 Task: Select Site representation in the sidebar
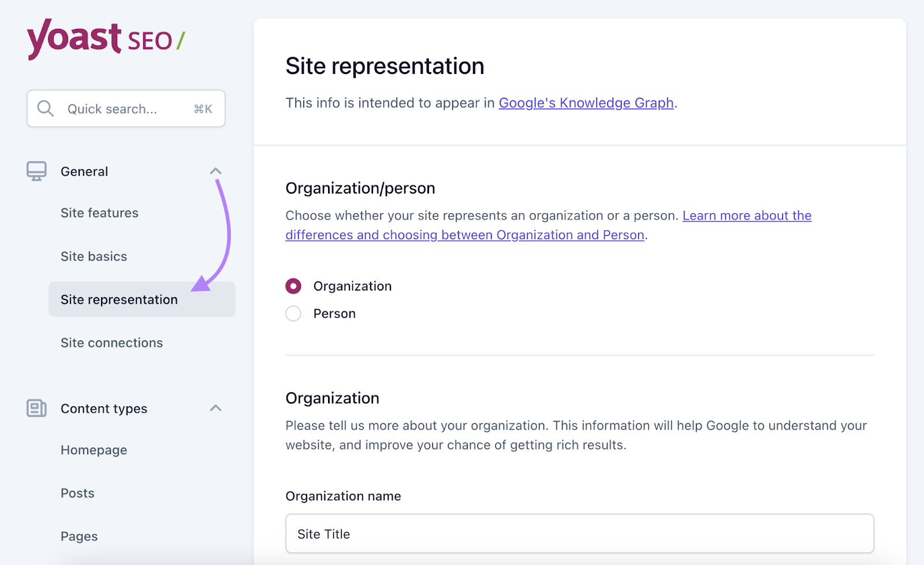click(x=119, y=299)
